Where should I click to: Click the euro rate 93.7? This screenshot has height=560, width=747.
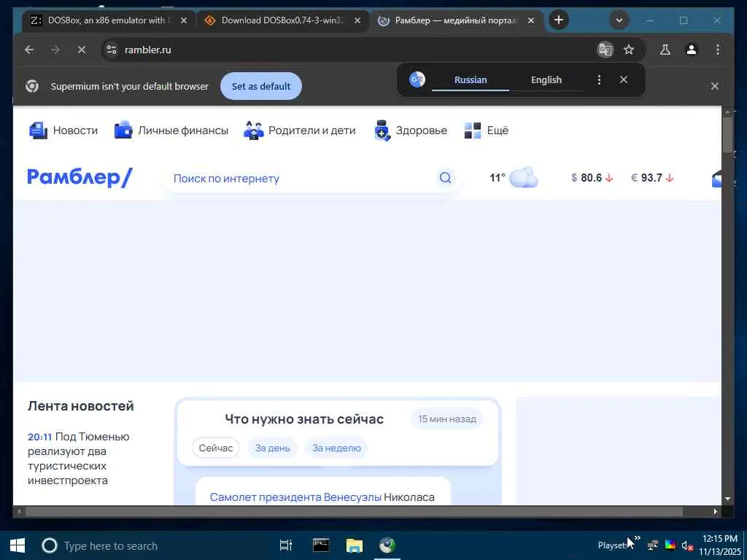[x=652, y=178]
